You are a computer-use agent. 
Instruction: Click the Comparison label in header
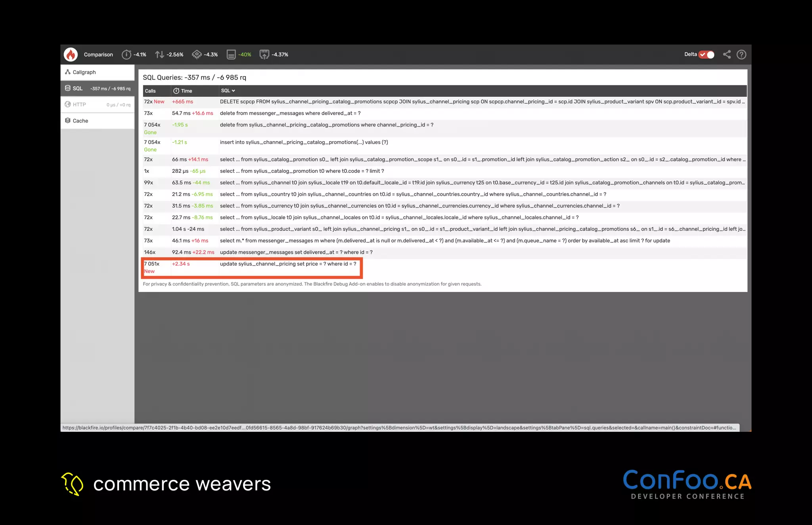pos(98,55)
